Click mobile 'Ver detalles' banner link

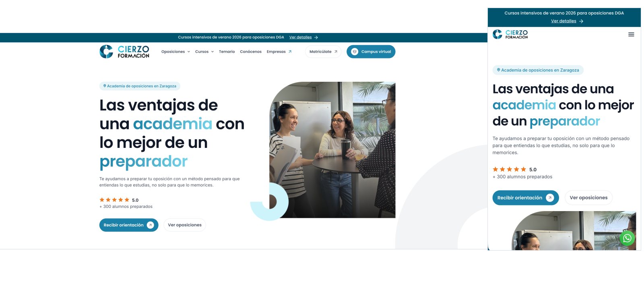[563, 21]
